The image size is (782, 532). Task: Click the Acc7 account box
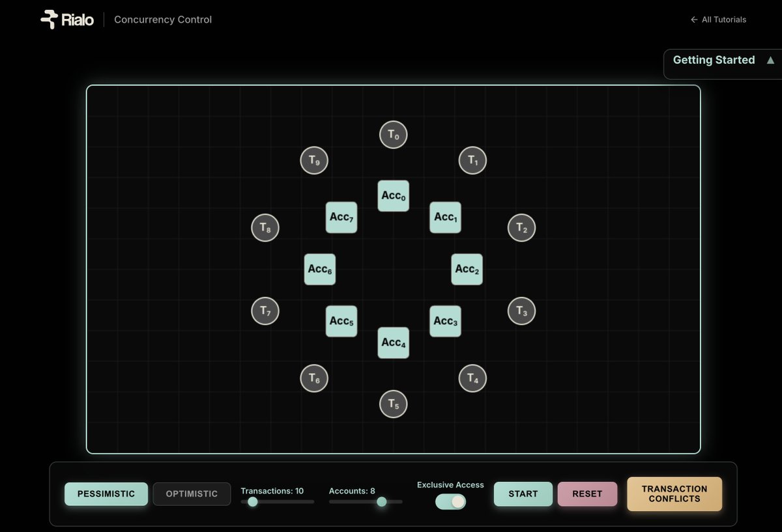[341, 217]
